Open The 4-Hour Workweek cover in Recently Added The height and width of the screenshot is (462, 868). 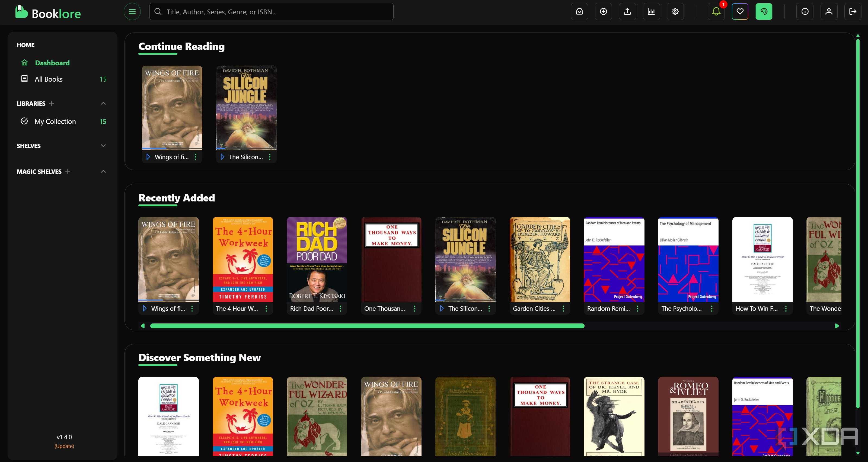point(242,259)
